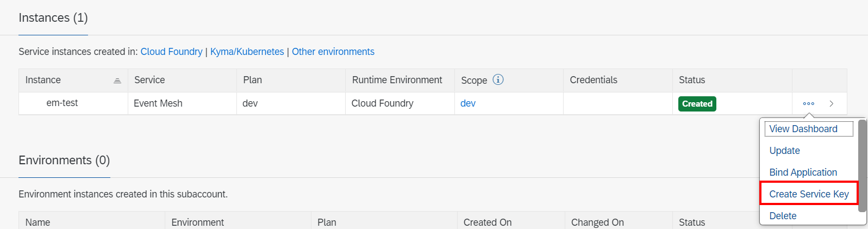868x229 pixels.
Task: Open the Kyma/Kubernetes link
Action: [x=247, y=52]
